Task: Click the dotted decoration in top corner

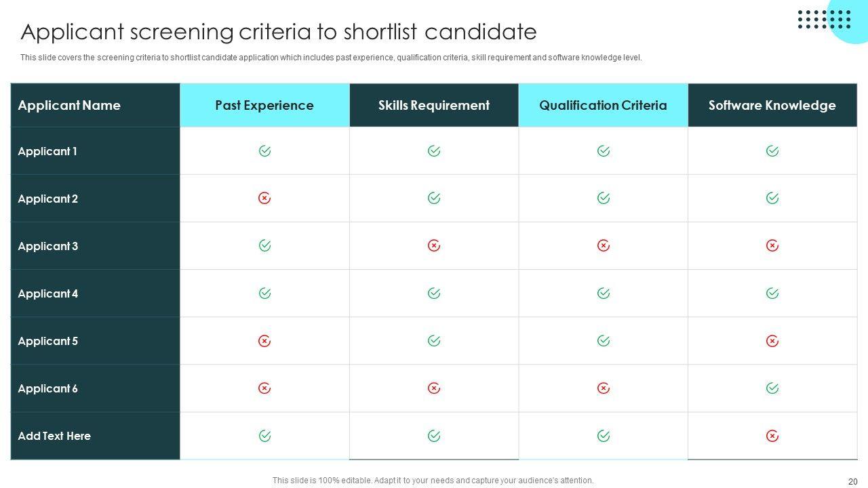Action: pyautogui.click(x=824, y=19)
